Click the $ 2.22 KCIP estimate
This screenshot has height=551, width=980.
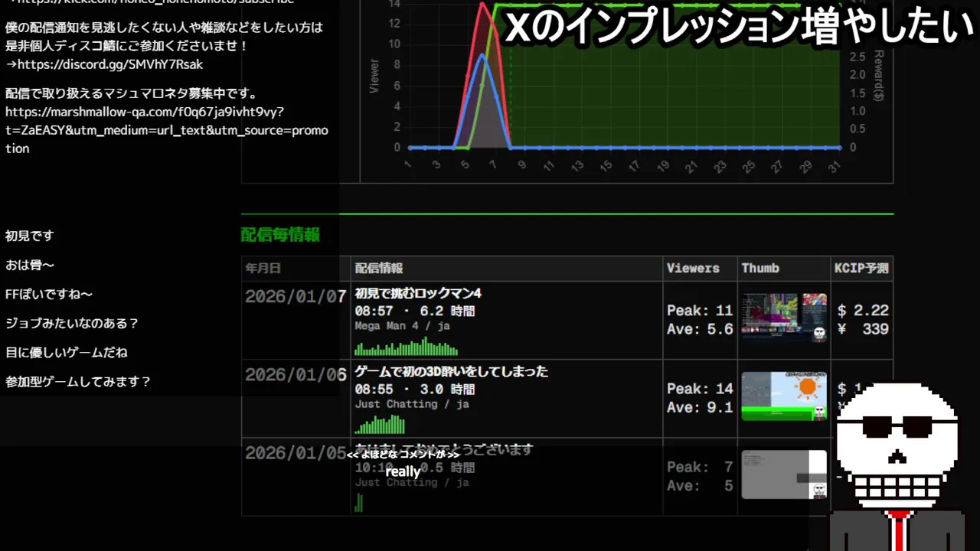click(x=863, y=311)
